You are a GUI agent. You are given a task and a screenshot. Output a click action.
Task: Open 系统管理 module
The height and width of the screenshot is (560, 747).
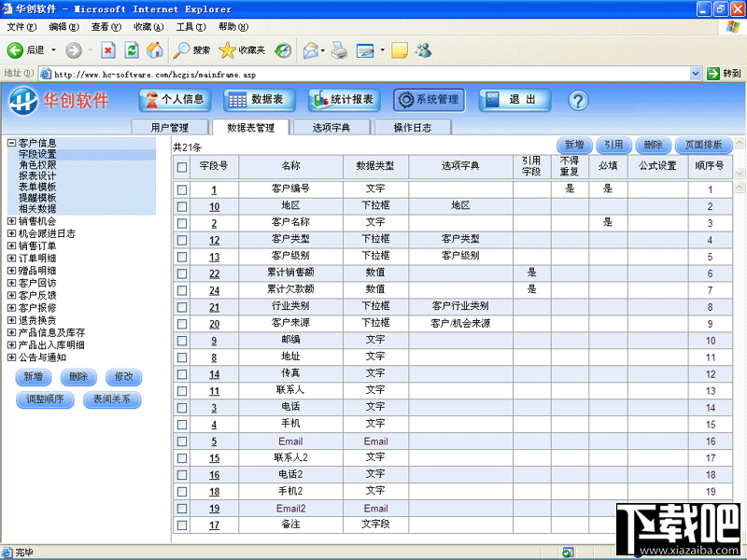[430, 100]
